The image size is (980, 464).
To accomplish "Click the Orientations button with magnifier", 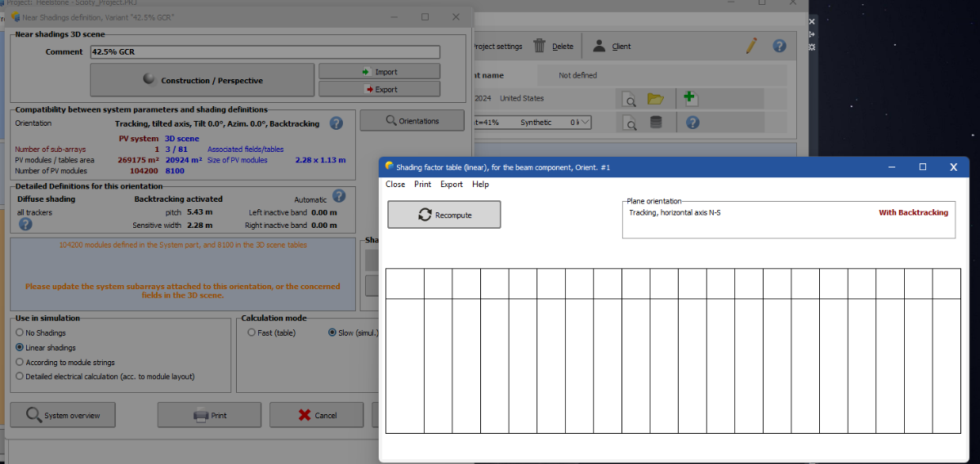I will (412, 121).
